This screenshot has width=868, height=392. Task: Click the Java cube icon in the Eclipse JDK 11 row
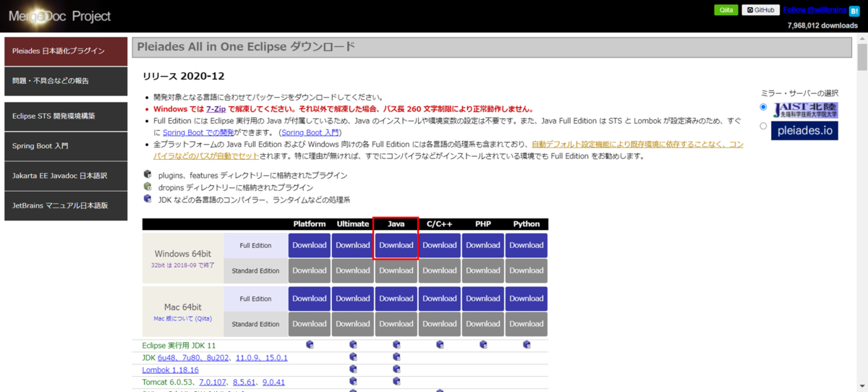click(x=396, y=345)
